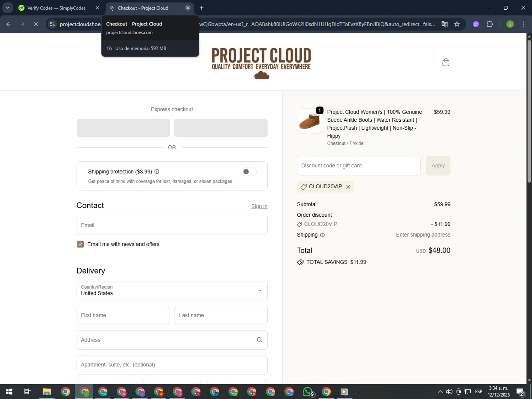
Task: Click the taskbar clock 3:34 a. m.
Action: click(498, 388)
